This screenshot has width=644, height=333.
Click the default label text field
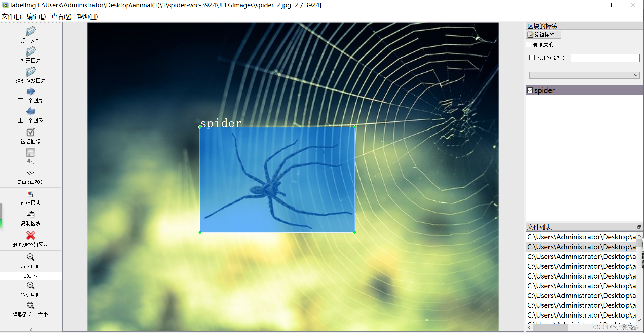pos(605,58)
